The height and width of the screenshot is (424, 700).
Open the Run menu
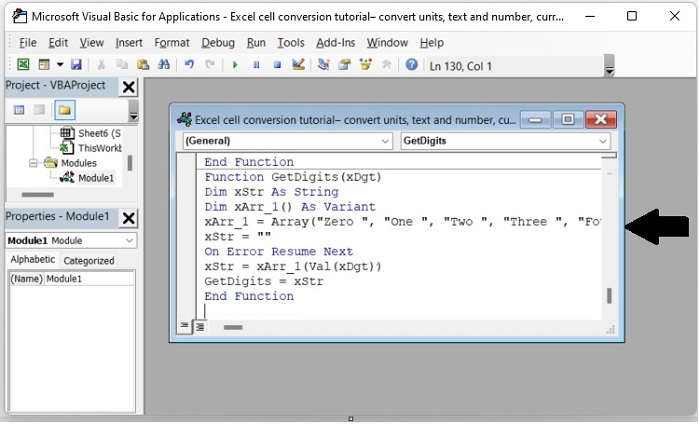pyautogui.click(x=256, y=43)
